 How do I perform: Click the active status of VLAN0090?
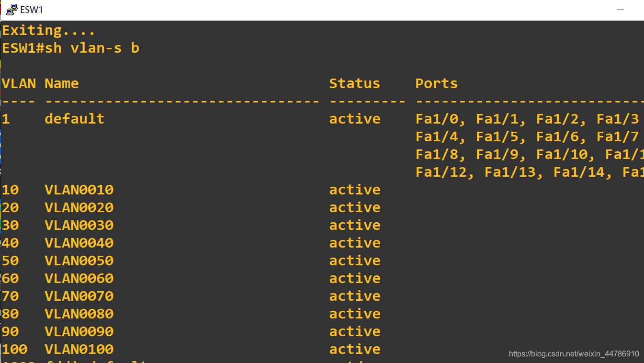coord(355,331)
